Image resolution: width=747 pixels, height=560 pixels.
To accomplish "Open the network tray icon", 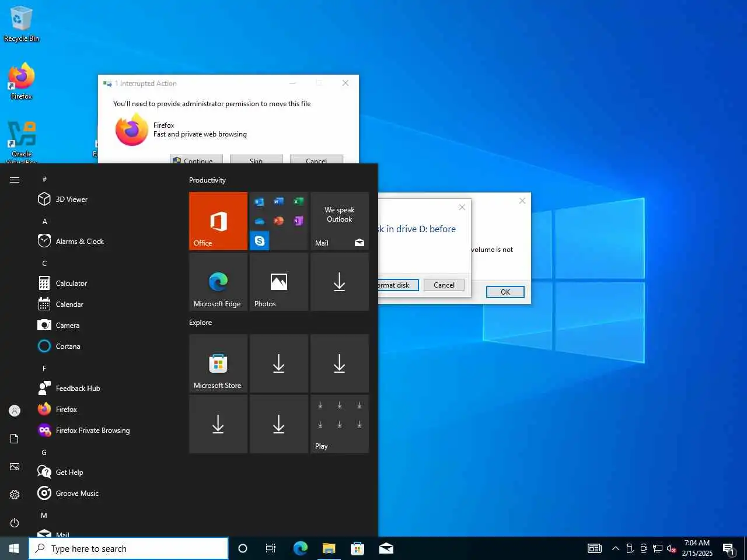I will (x=658, y=548).
